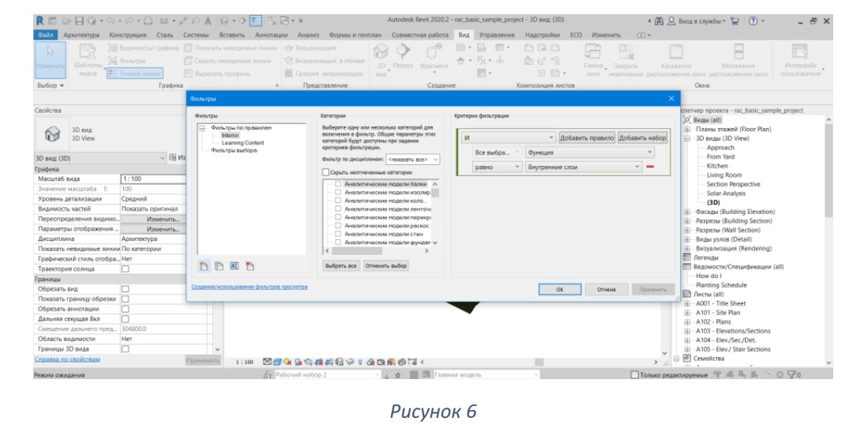Click the delete filter icon
868x436 pixels.
[250, 266]
